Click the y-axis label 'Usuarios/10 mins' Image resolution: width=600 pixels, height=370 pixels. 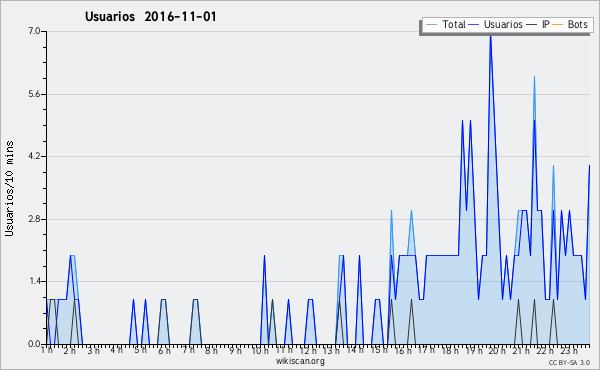(x=10, y=188)
